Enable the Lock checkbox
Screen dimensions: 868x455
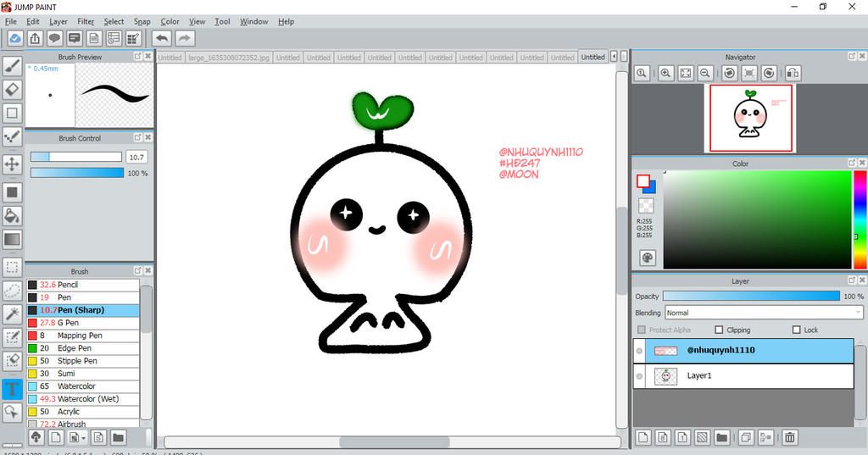click(x=797, y=330)
